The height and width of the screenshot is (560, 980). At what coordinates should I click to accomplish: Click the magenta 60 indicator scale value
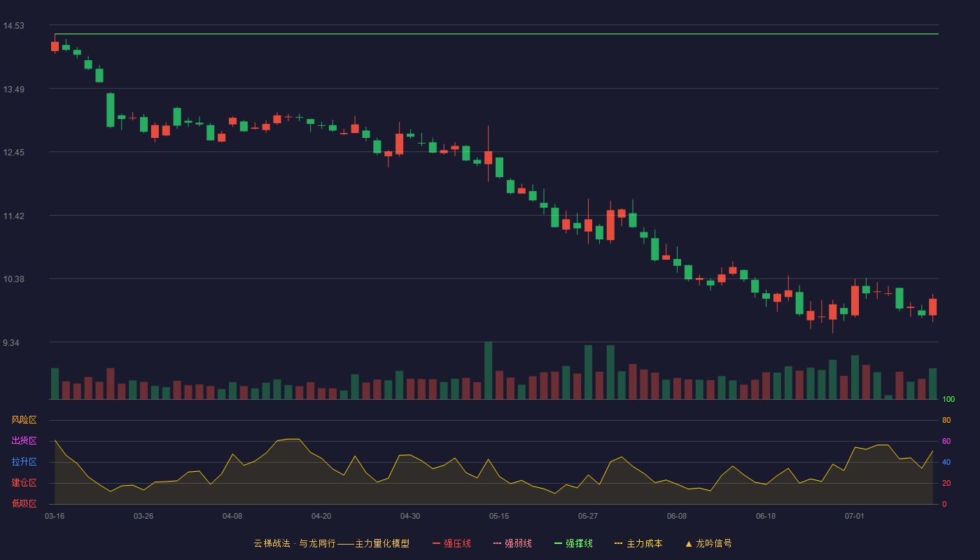(946, 441)
